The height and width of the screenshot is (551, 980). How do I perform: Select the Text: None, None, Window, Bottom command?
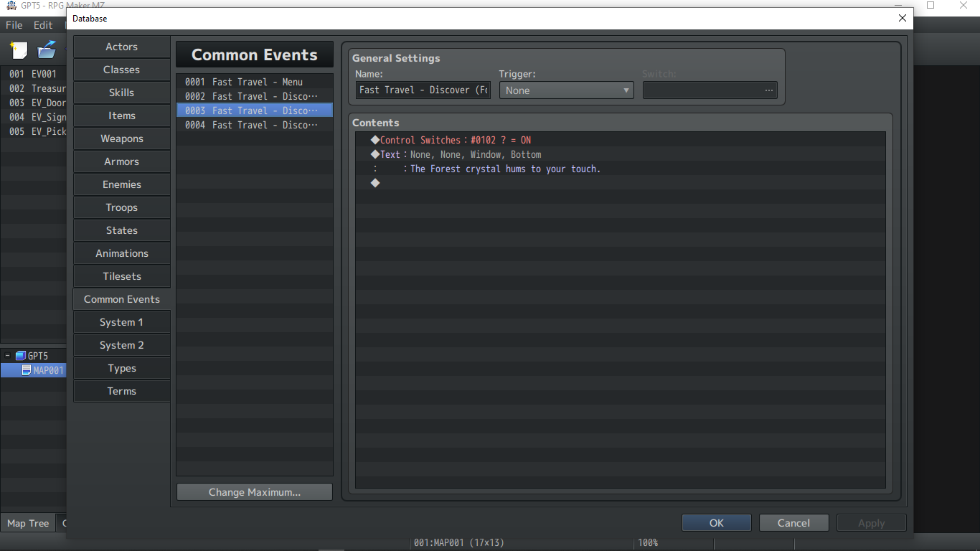pyautogui.click(x=621, y=154)
